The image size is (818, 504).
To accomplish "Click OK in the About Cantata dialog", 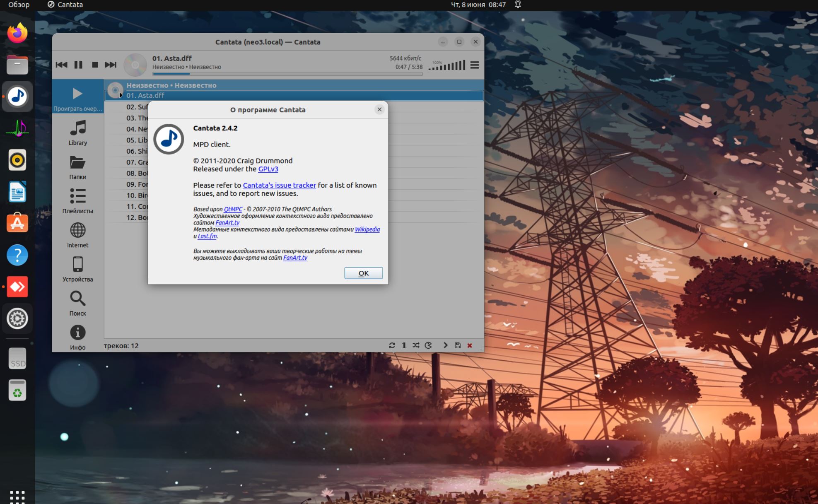I will click(x=363, y=273).
